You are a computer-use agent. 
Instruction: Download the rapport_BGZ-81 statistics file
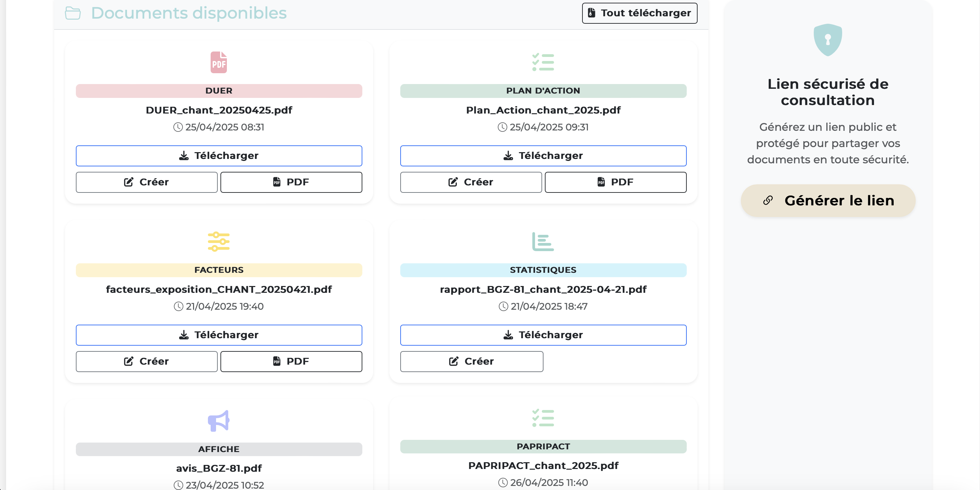[x=543, y=335]
